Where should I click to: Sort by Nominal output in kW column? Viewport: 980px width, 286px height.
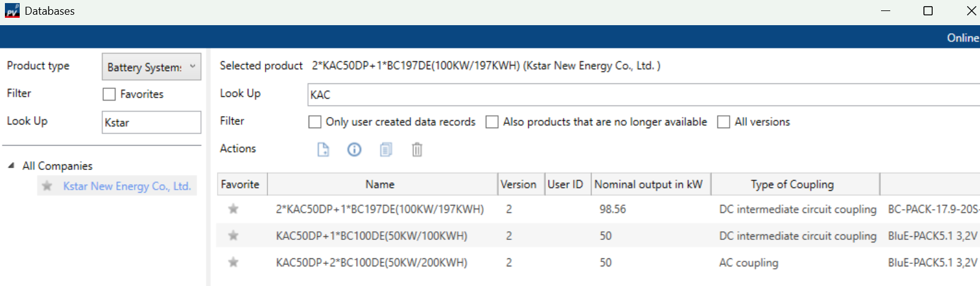click(648, 184)
